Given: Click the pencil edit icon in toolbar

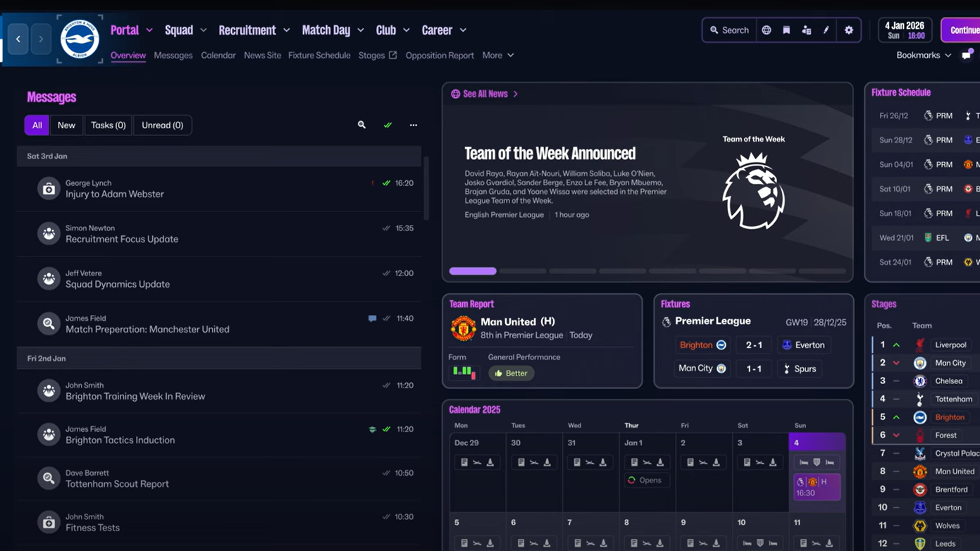Looking at the screenshot, I should click(x=826, y=30).
